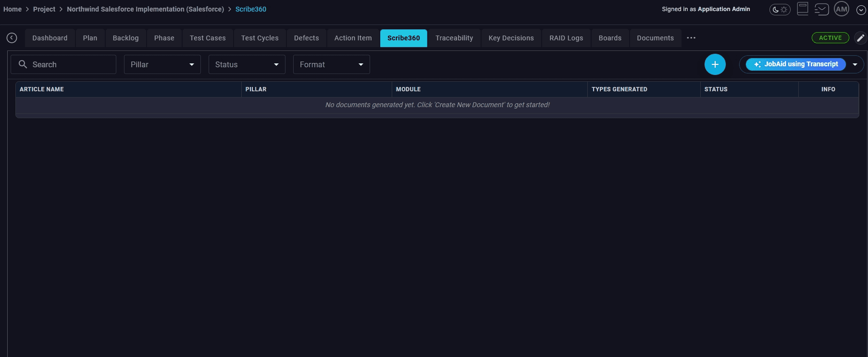
Task: Click the INFO column header
Action: 828,89
